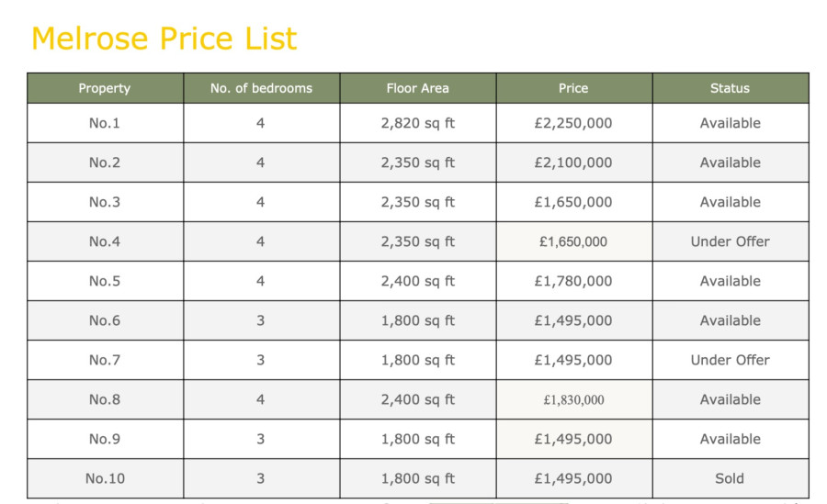Click the No.6 property cell
This screenshot has width=827, height=504.
[105, 320]
